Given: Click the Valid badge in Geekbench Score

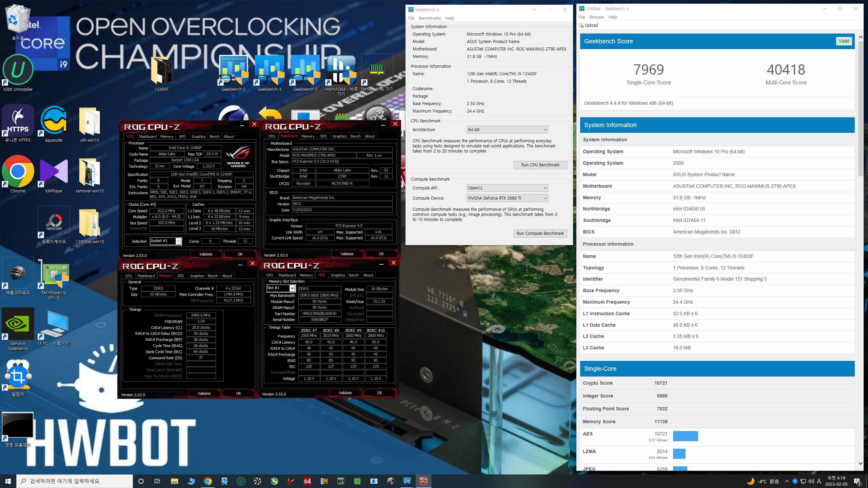Looking at the screenshot, I should click(844, 41).
